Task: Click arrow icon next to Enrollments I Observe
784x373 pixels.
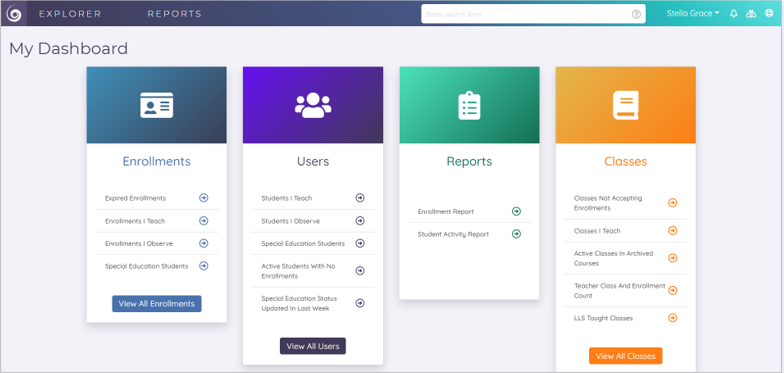Action: [x=204, y=243]
